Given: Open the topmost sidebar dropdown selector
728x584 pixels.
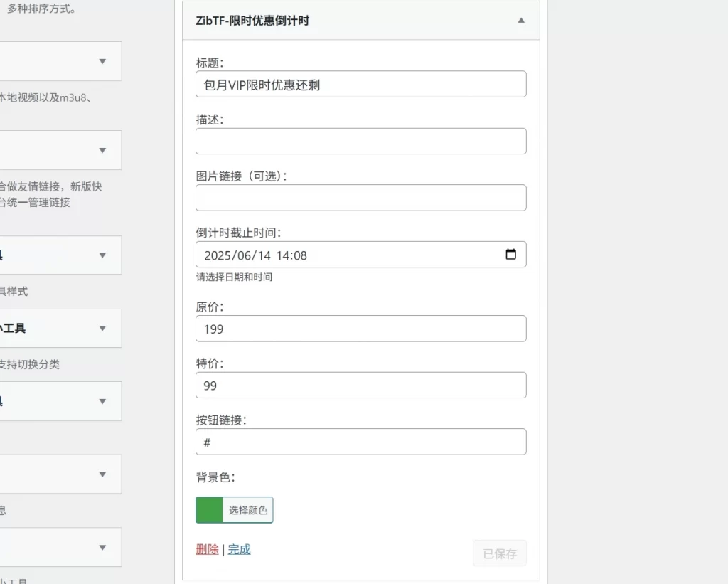Looking at the screenshot, I should coord(60,61).
